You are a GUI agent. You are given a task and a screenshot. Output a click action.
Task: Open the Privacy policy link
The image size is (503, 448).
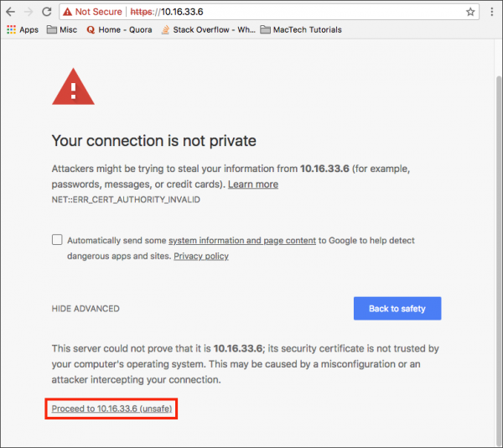point(201,256)
